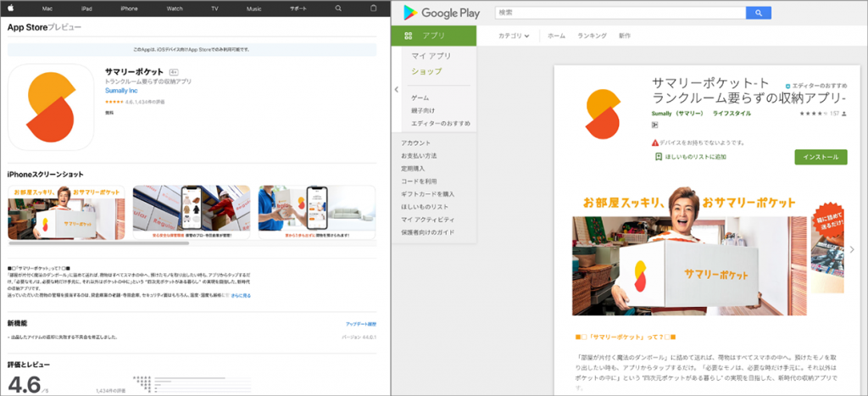
Task: Open the search magnifier in Apple navigation bar
Action: [x=338, y=8]
